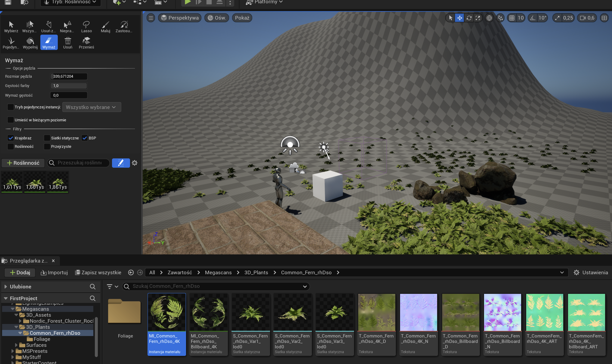Click the Usuń trash tool
The height and width of the screenshot is (364, 612).
click(68, 43)
